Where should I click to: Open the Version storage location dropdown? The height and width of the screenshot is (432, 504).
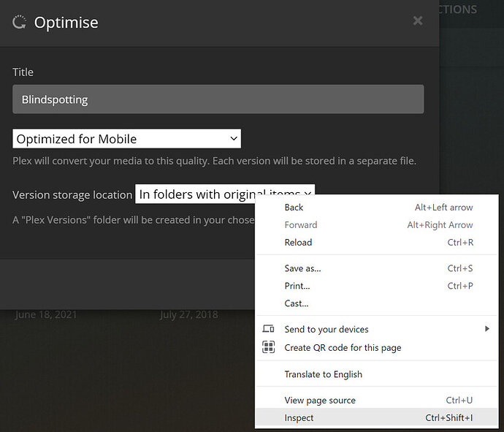click(225, 194)
